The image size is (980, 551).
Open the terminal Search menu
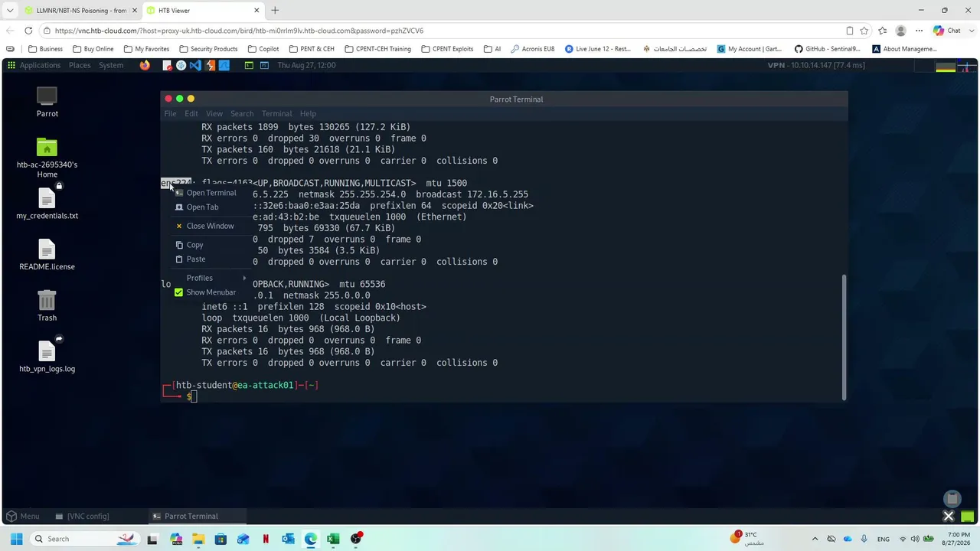coord(242,113)
